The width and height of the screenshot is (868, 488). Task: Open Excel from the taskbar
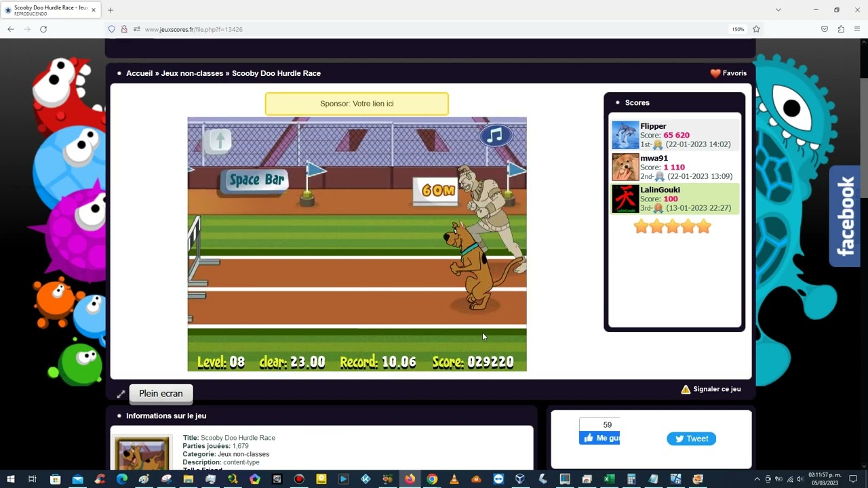click(x=609, y=479)
